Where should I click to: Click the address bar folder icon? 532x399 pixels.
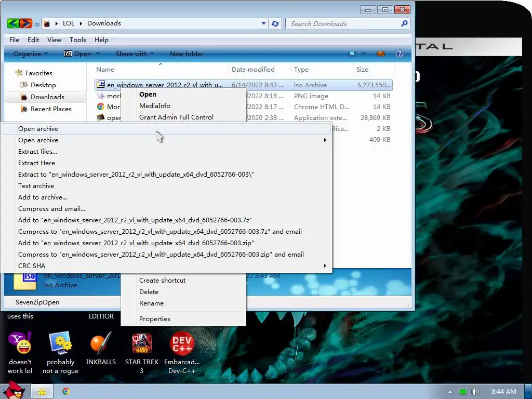coord(47,23)
